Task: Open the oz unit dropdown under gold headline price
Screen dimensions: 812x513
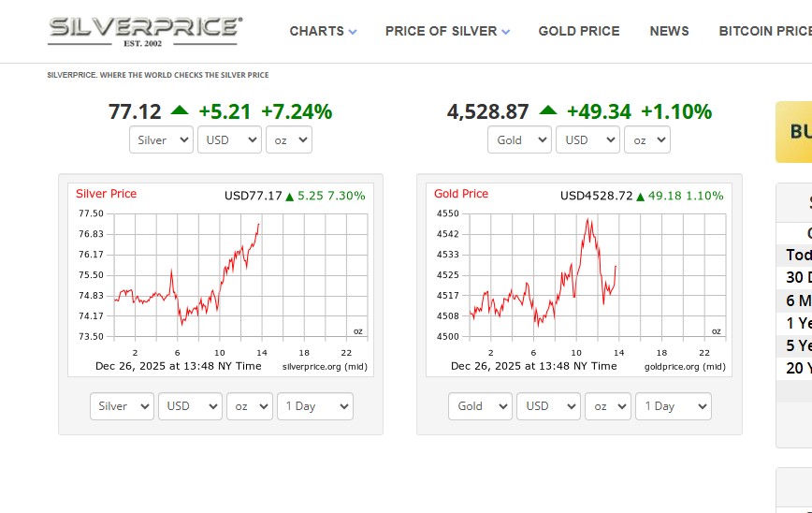Action: (647, 139)
